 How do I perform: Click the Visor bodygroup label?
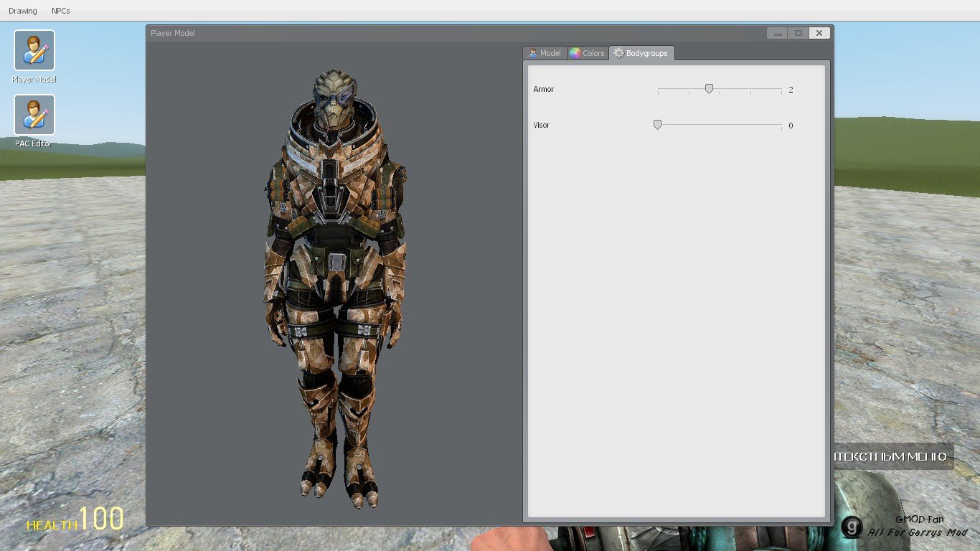tap(542, 126)
